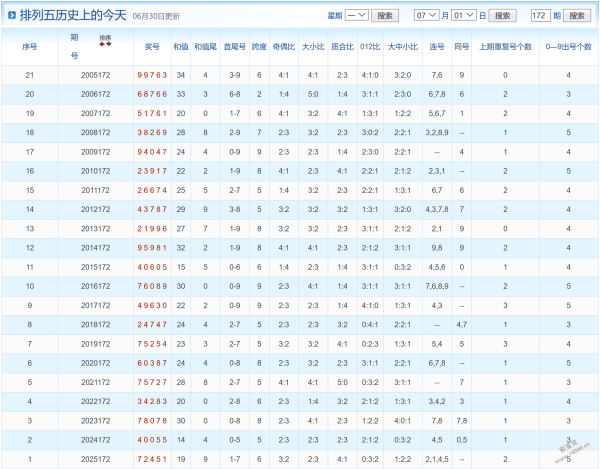Click the 同号 column header

(x=461, y=47)
